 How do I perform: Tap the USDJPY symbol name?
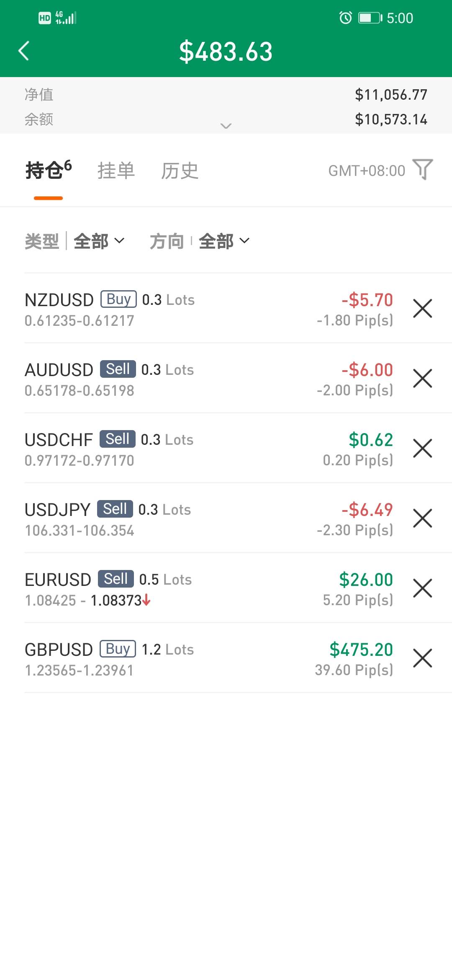(58, 510)
